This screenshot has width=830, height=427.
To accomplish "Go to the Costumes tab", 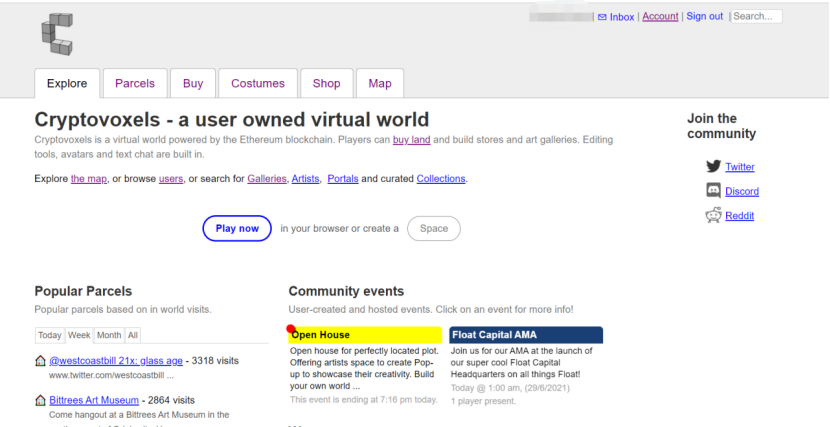I will [x=258, y=83].
